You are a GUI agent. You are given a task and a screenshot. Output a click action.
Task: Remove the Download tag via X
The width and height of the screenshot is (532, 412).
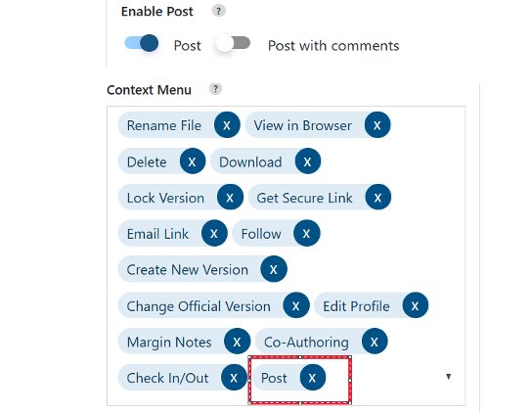pyautogui.click(x=307, y=161)
